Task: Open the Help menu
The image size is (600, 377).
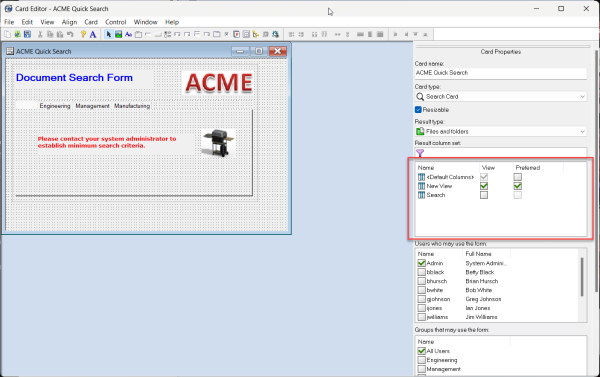Action: click(172, 22)
